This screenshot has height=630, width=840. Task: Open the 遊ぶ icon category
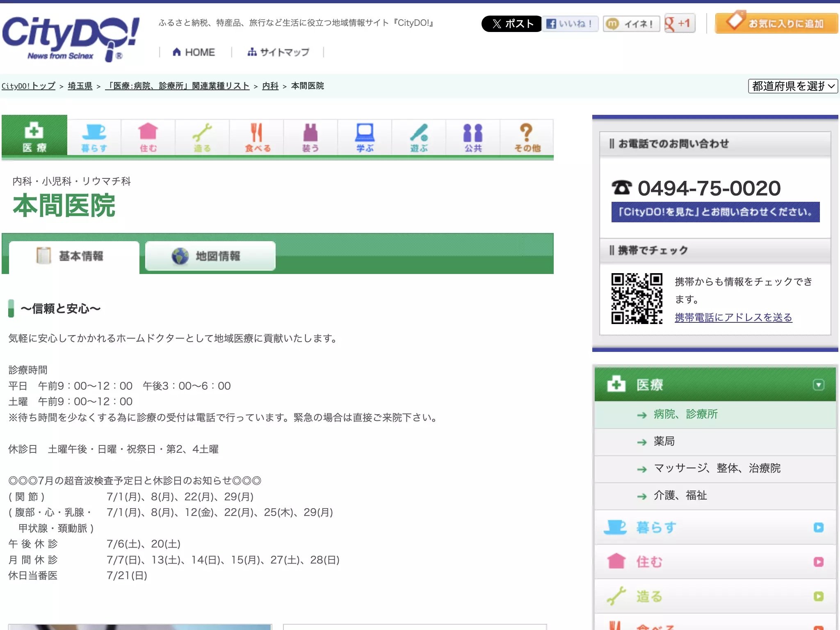419,138
